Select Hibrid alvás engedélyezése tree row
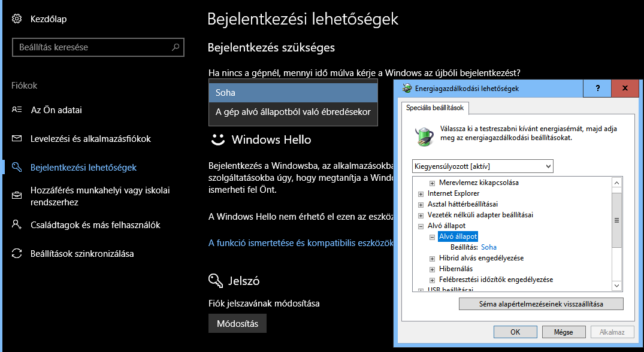 coord(482,258)
